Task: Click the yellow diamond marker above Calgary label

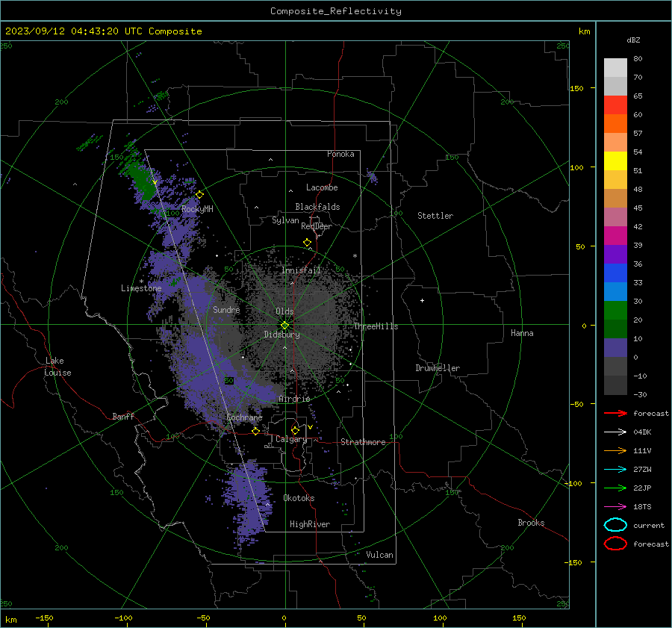Action: coord(295,430)
